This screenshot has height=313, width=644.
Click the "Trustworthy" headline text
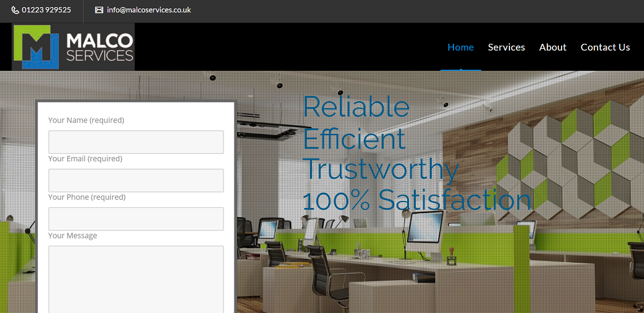[x=381, y=169]
